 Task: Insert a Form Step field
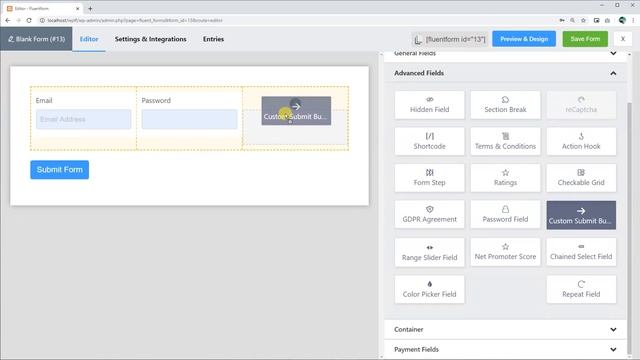point(429,178)
